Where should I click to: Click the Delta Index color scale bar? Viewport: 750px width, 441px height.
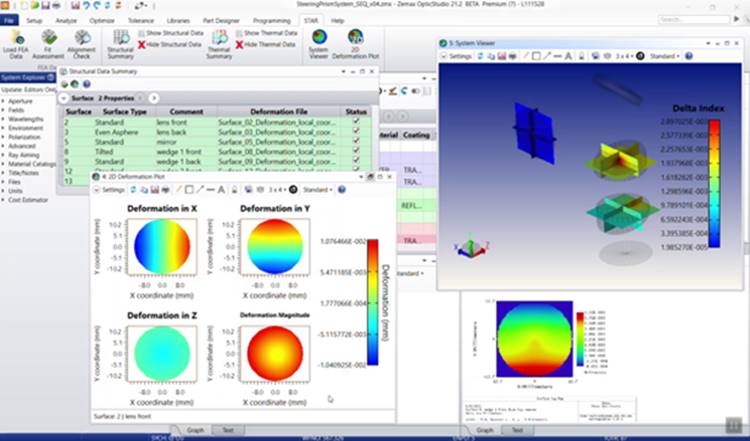point(714,184)
